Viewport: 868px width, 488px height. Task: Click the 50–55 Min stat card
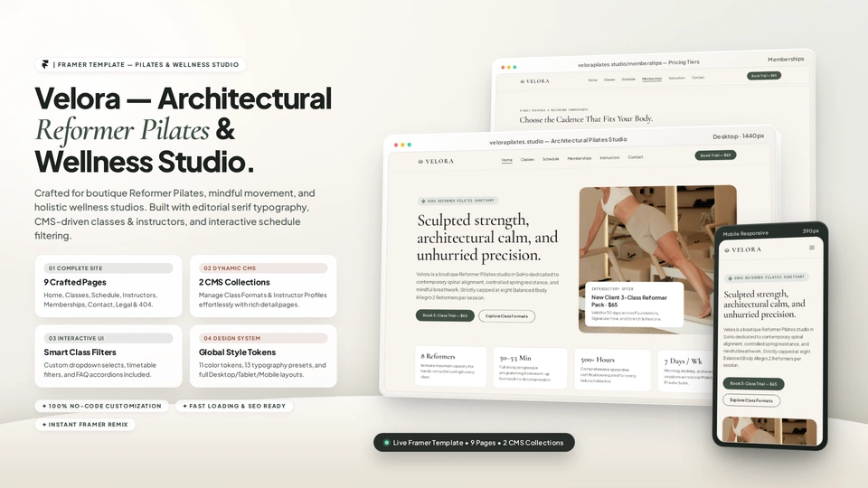tap(530, 368)
